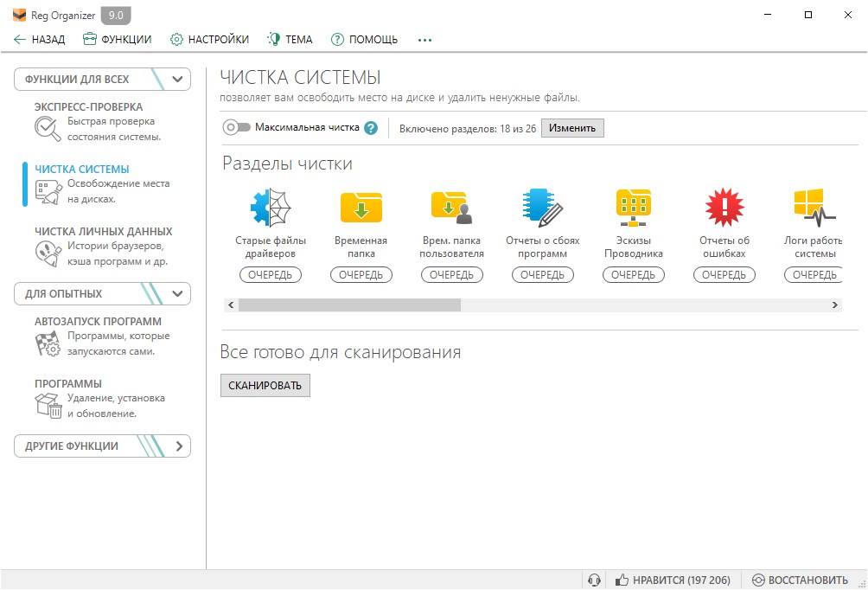This screenshot has width=868, height=590.
Task: Expand the ДРУГИЕ ФУНКЦИИ section
Action: [178, 446]
